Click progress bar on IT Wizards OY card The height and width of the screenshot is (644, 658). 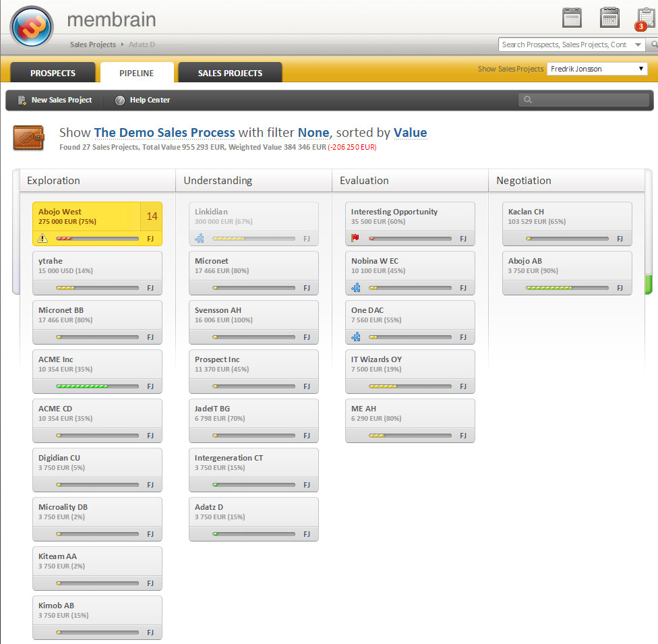click(x=410, y=386)
